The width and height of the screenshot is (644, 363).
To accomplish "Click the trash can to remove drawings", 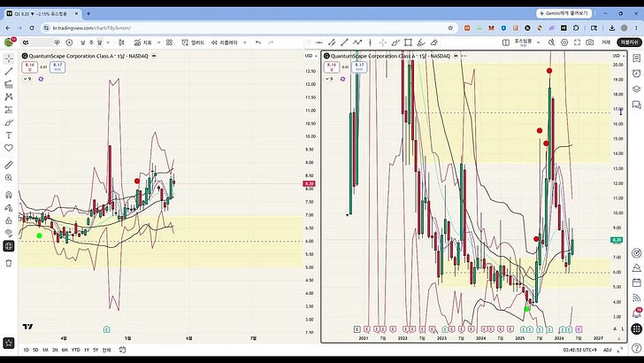I will pyautogui.click(x=9, y=263).
